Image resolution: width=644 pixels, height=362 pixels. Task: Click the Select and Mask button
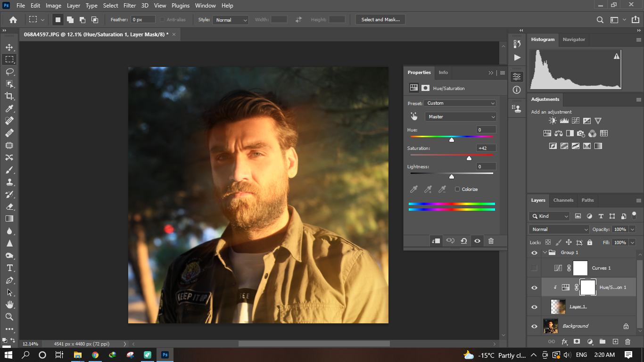[x=380, y=20]
